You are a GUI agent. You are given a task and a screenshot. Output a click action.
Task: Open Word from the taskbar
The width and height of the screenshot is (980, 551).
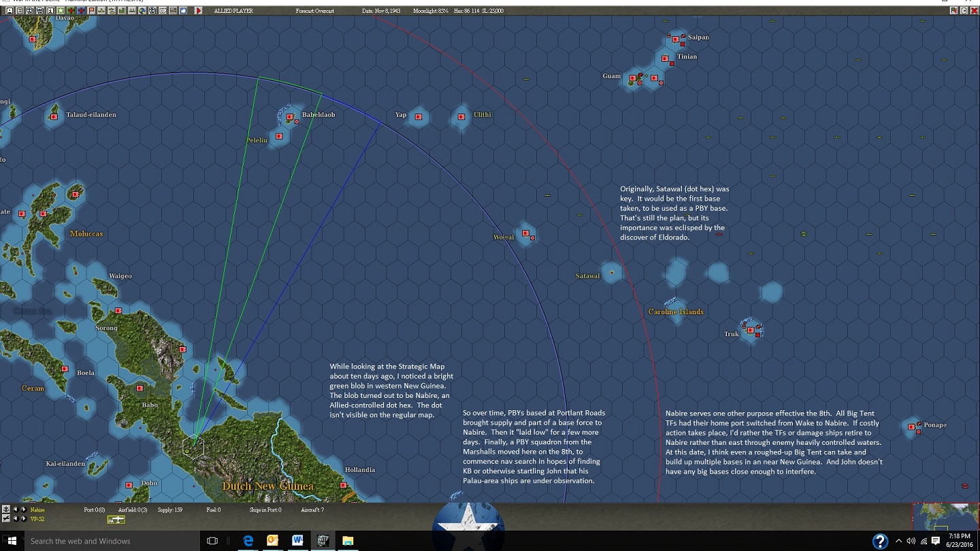click(x=297, y=541)
